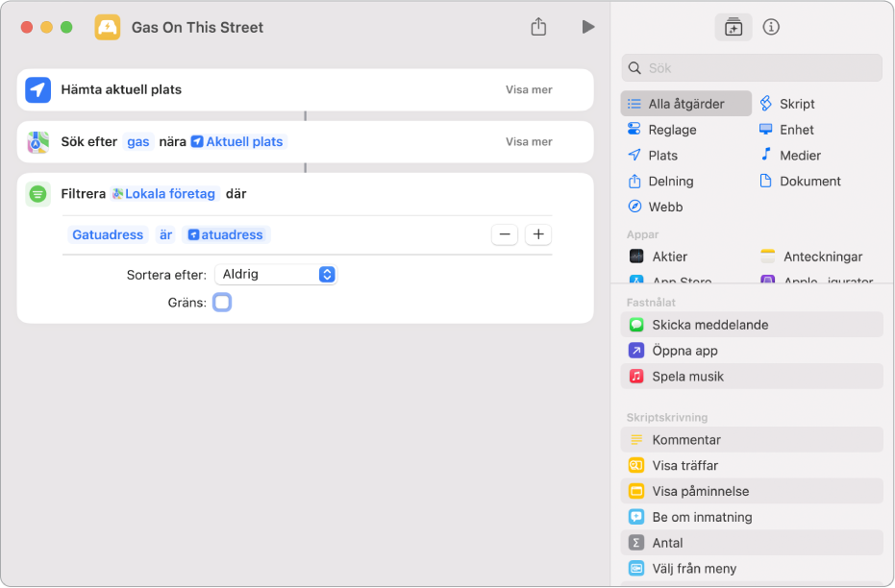Image resolution: width=895 pixels, height=588 pixels.
Task: Click the green Filtrera action icon
Action: click(38, 193)
